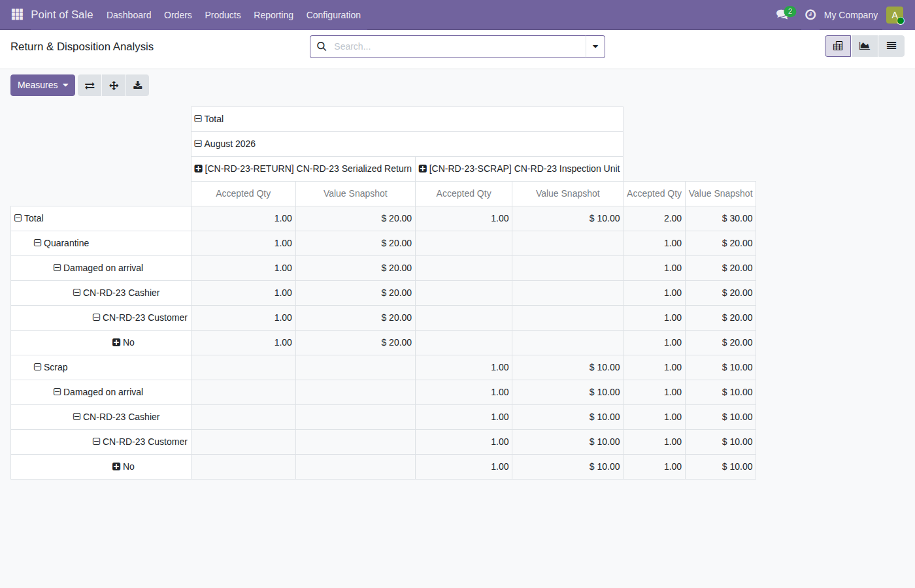Switch to graph chart view

(x=864, y=46)
